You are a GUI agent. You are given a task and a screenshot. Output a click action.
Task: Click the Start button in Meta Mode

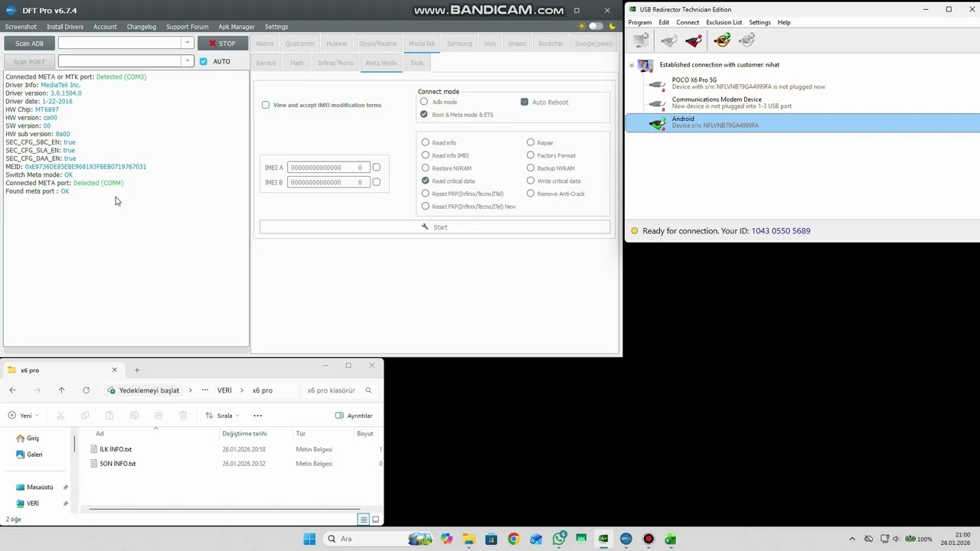click(x=435, y=227)
